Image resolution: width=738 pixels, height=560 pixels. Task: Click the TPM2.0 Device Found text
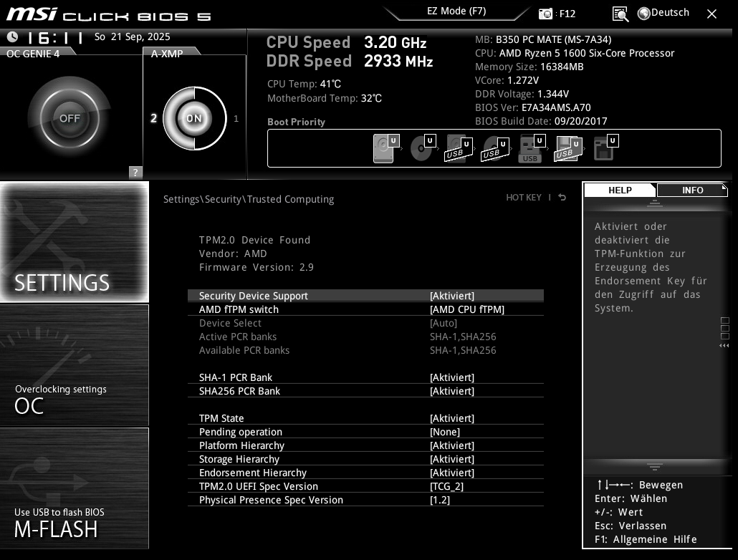click(x=254, y=240)
